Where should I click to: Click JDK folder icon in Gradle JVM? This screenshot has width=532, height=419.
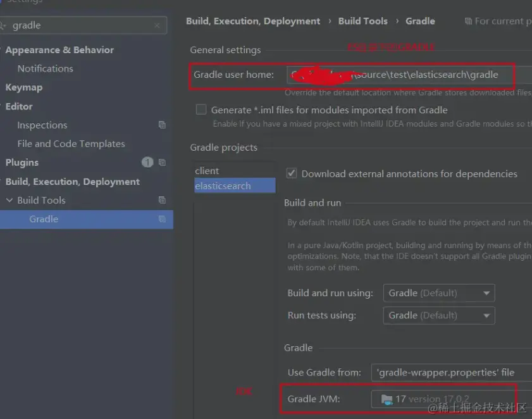pos(387,399)
